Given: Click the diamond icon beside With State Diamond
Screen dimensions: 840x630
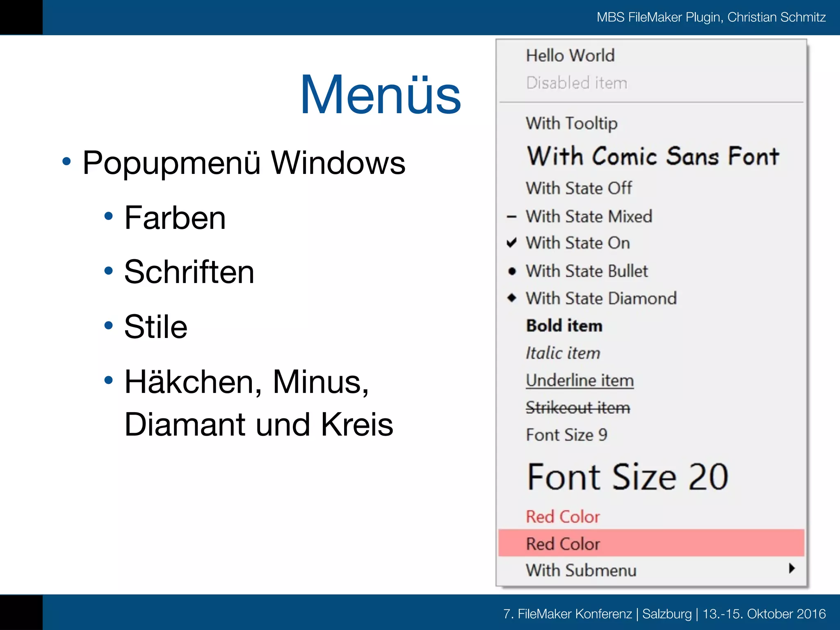Looking at the screenshot, I should [x=512, y=298].
